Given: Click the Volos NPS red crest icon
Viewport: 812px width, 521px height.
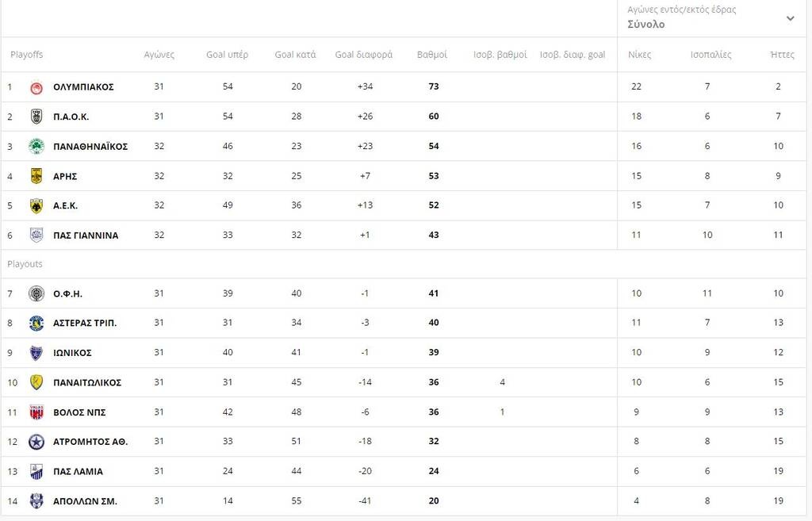Looking at the screenshot, I should [x=36, y=412].
